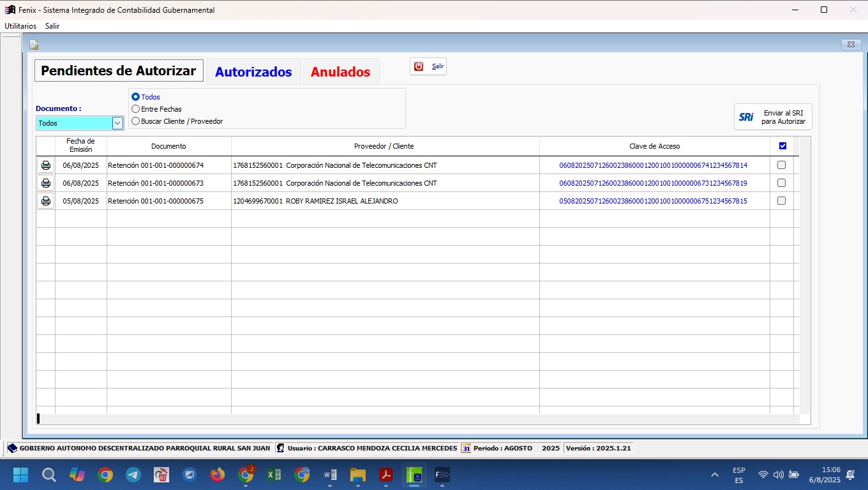Select the Todos radio button

(x=135, y=97)
